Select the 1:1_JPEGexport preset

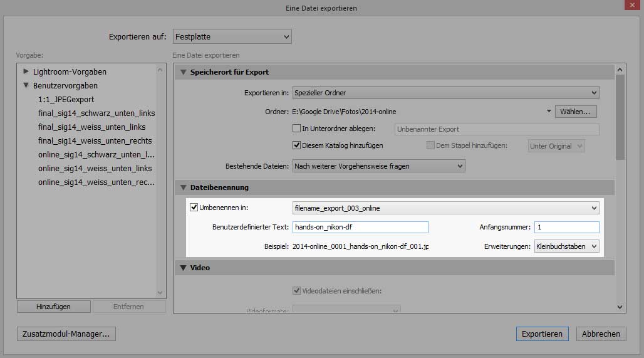(66, 100)
